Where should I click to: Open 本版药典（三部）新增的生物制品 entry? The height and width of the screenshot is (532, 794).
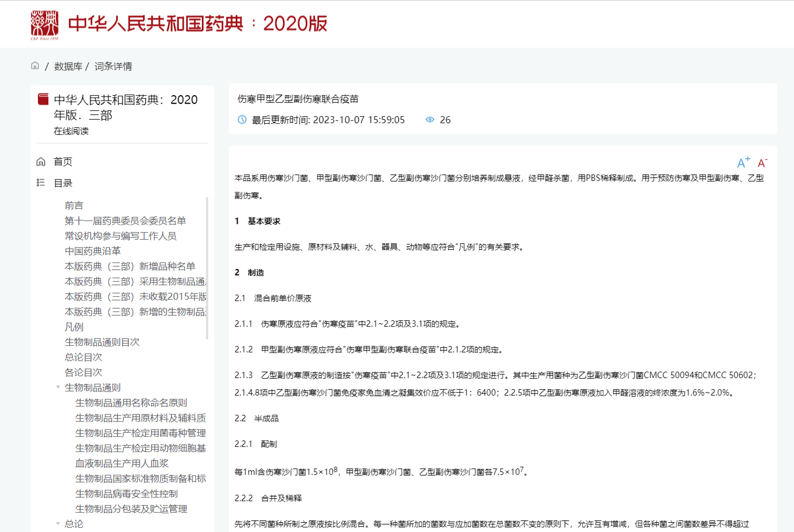tap(135, 311)
